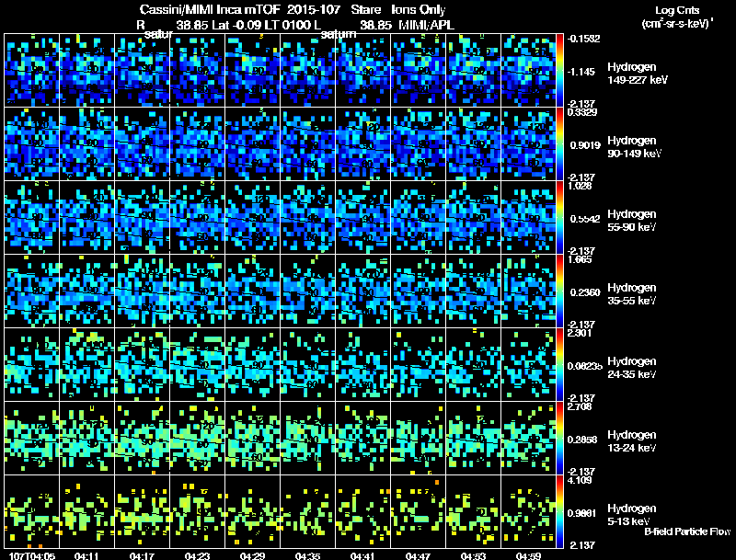Open the 5-13 keV image panel at 04:47
This screenshot has height=560, width=736.
(419, 512)
